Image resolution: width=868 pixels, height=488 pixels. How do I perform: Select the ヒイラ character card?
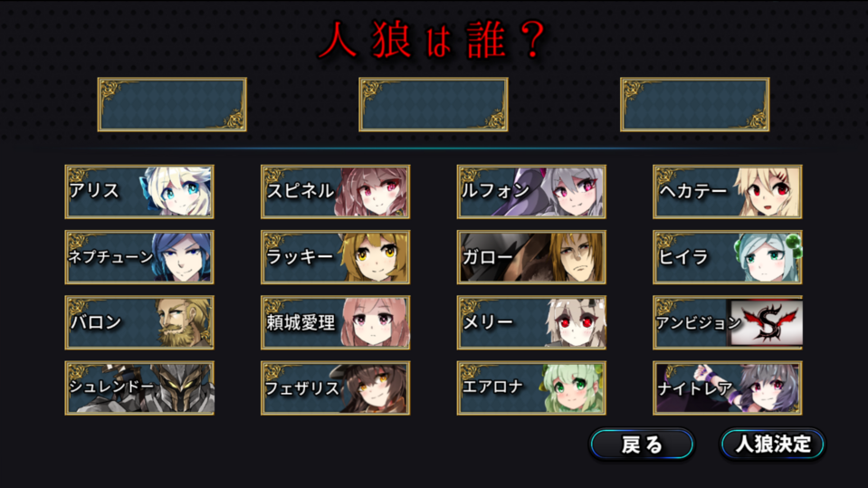tap(728, 257)
